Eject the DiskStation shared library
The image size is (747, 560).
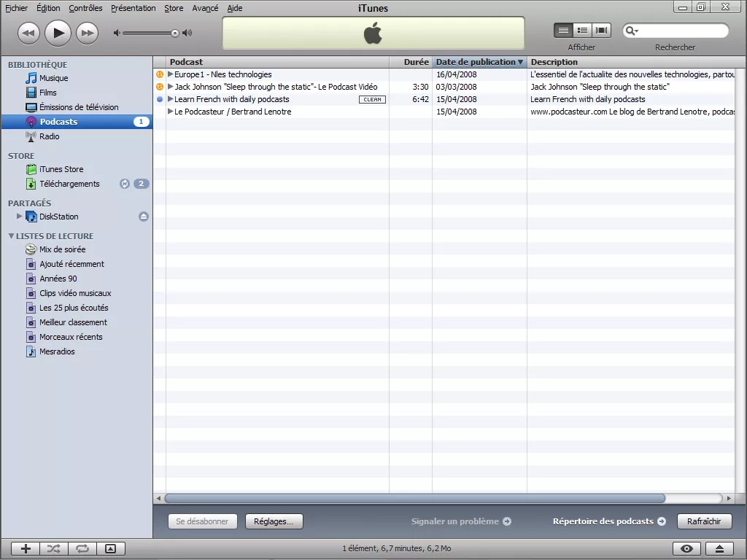[144, 217]
